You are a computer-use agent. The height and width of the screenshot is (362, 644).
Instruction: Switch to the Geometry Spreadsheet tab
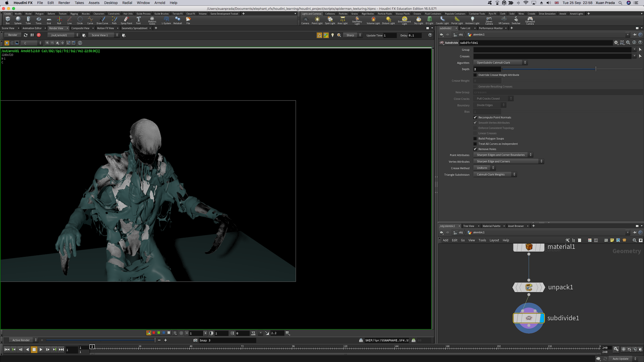(x=135, y=28)
